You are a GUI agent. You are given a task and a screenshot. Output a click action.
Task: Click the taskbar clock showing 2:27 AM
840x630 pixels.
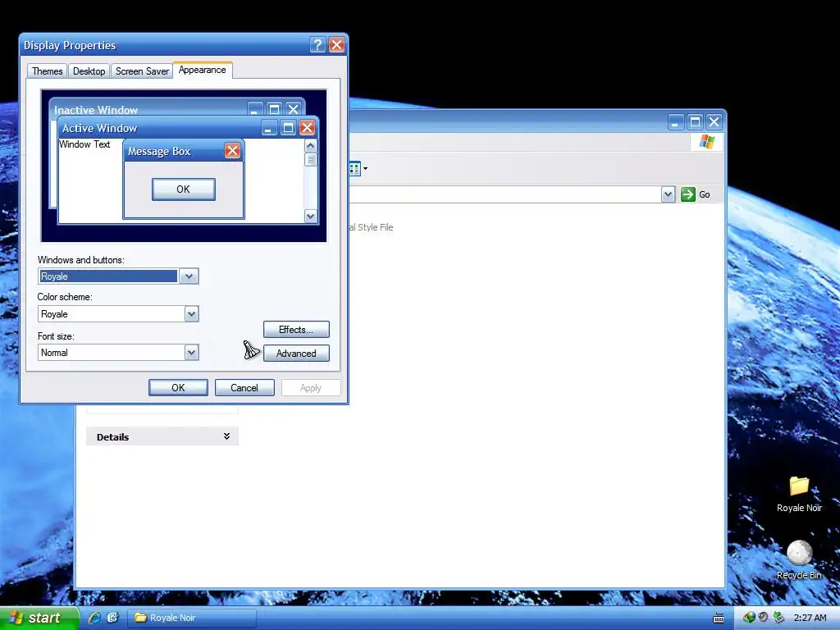tap(810, 618)
